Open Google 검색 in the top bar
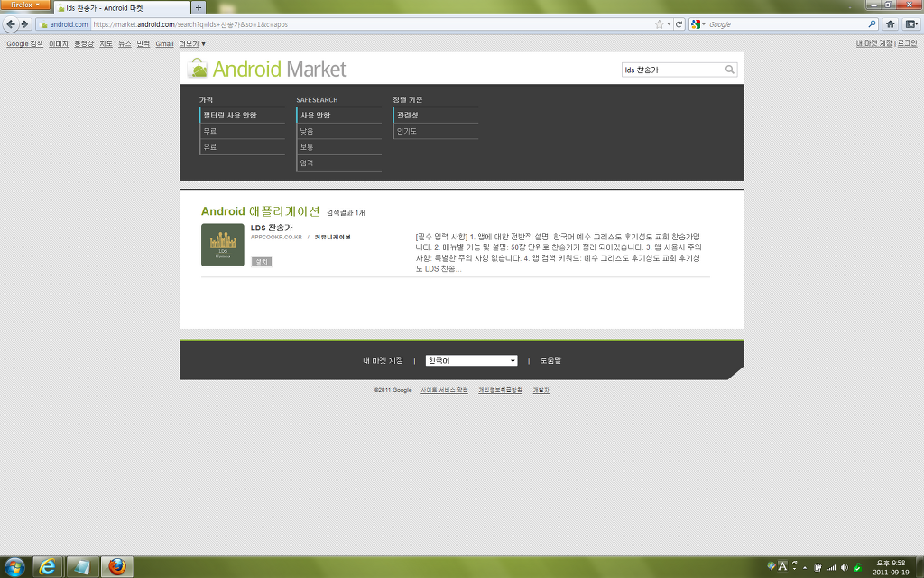The width and height of the screenshot is (924, 578). click(24, 43)
